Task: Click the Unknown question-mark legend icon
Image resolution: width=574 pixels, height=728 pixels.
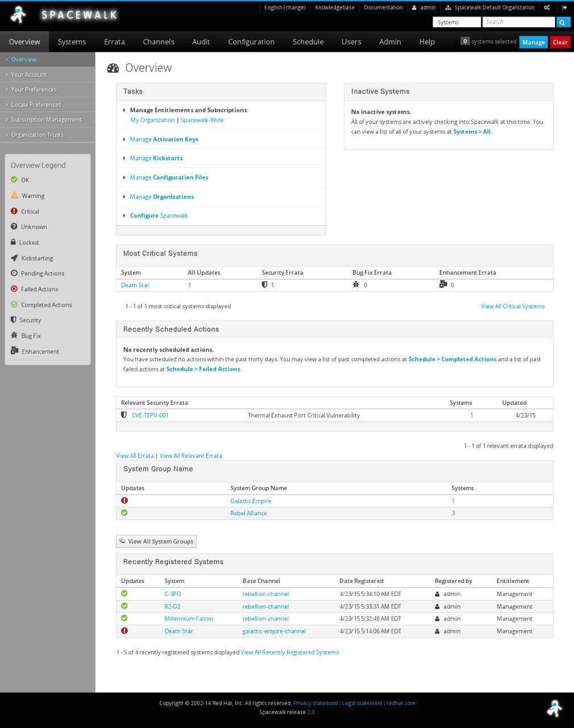Action: [x=14, y=226]
